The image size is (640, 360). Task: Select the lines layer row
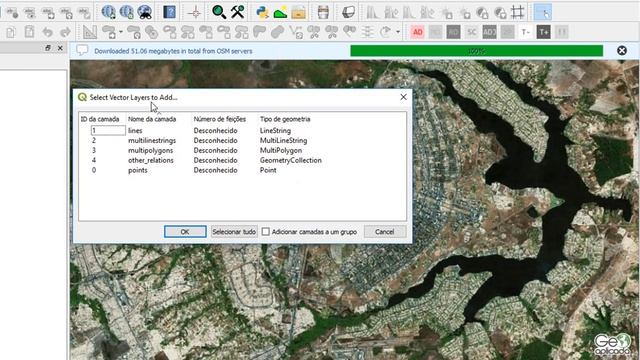click(x=242, y=131)
